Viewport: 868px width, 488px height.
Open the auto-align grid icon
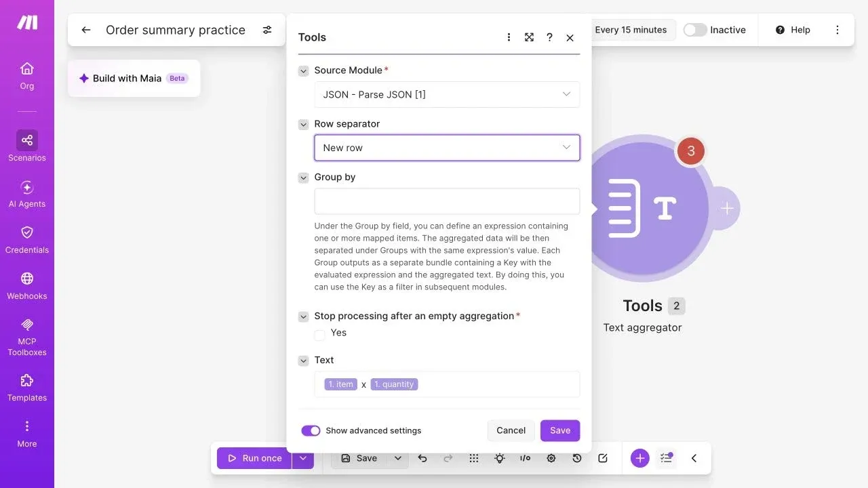(474, 458)
